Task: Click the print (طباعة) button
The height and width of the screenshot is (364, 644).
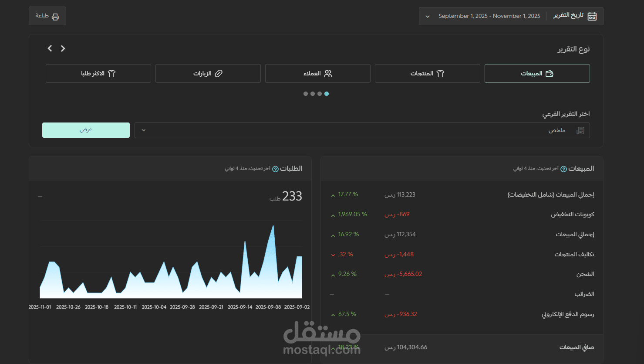Action: (x=47, y=16)
